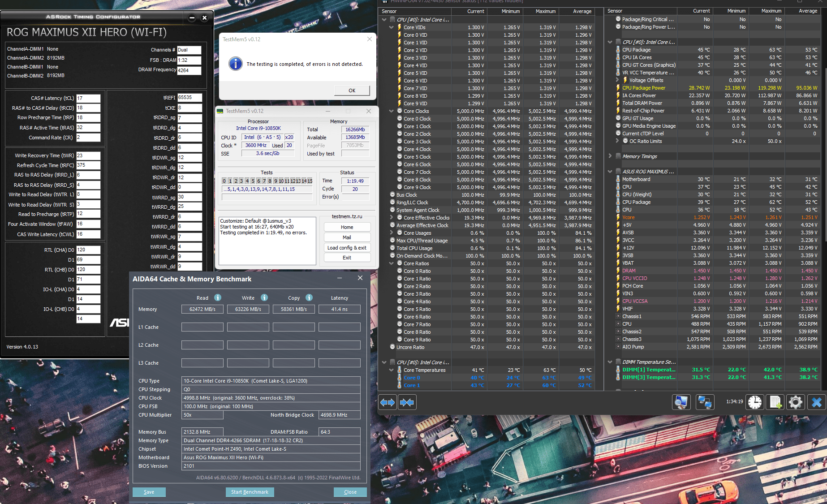The height and width of the screenshot is (504, 827).
Task: Collapse the Core Ratios group
Action: (392, 263)
